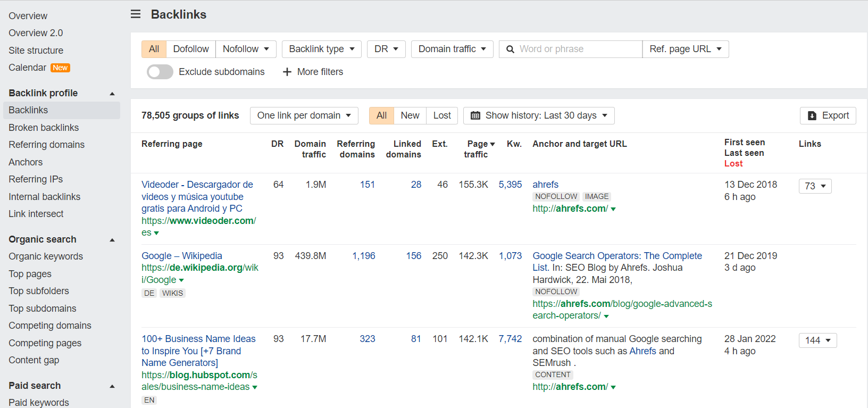Open Anchors in sidebar
This screenshot has height=408, width=868.
point(26,162)
